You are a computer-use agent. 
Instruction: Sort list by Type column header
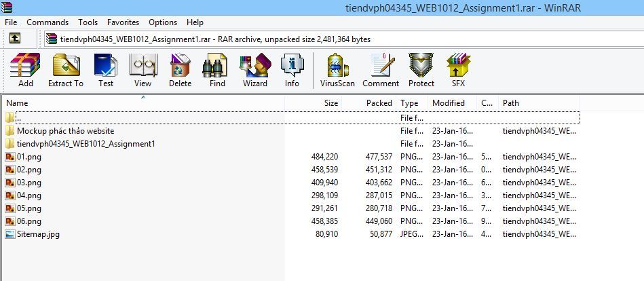[412, 102]
